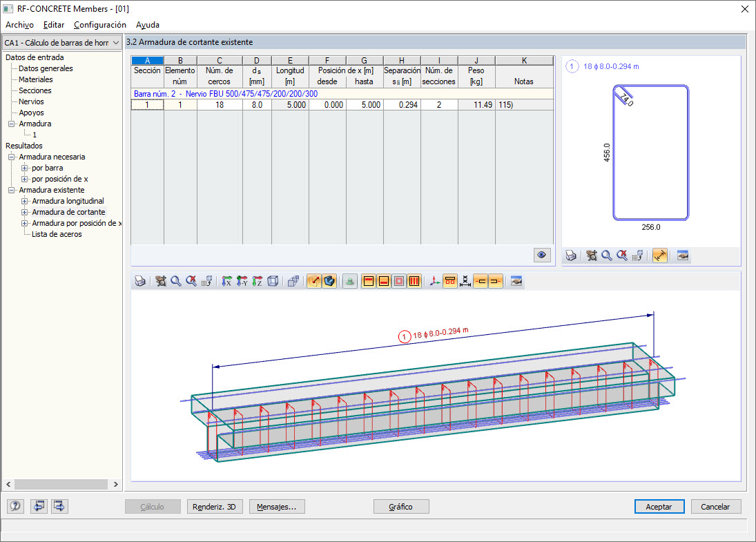Open picture settings in stirrup section panel
Image resolution: width=756 pixels, height=542 pixels.
[683, 255]
